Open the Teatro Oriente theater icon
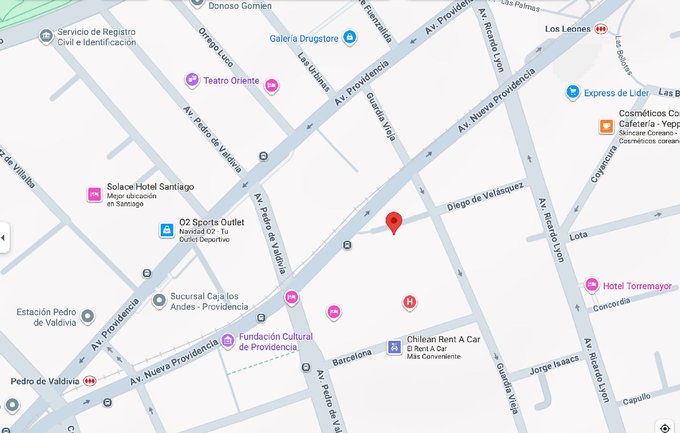The width and height of the screenshot is (680, 433). pyautogui.click(x=192, y=80)
